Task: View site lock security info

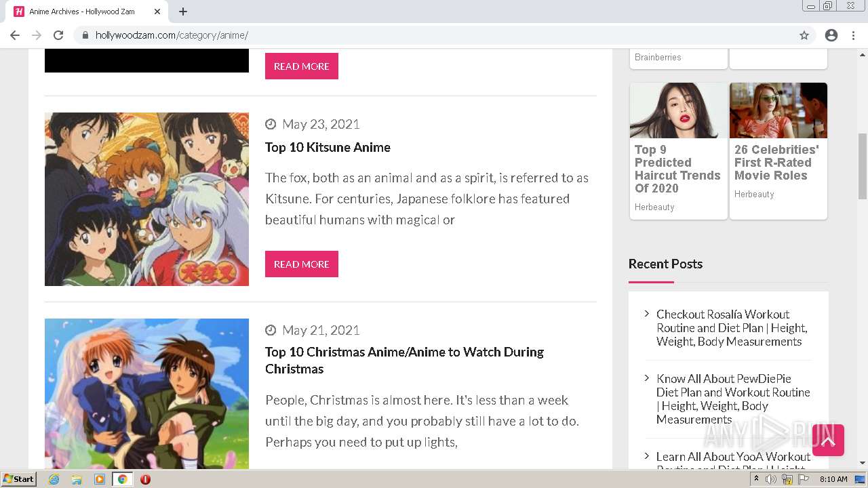Action: pos(85,35)
